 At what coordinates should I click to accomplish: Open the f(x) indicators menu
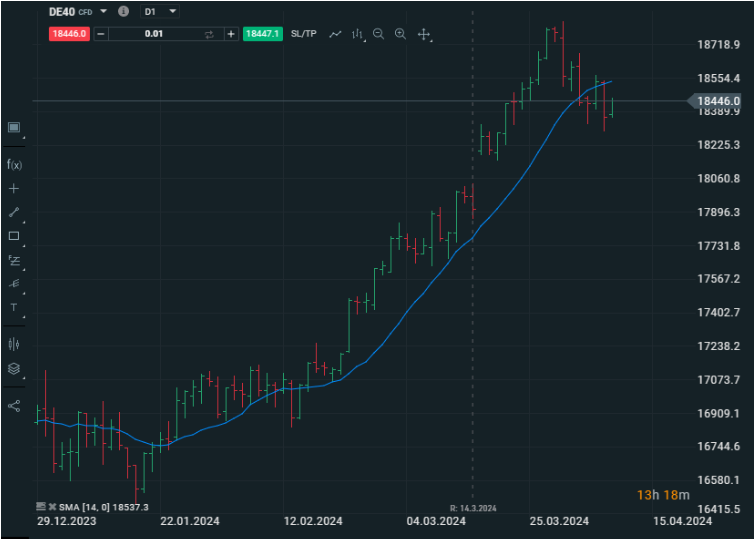pos(14,164)
